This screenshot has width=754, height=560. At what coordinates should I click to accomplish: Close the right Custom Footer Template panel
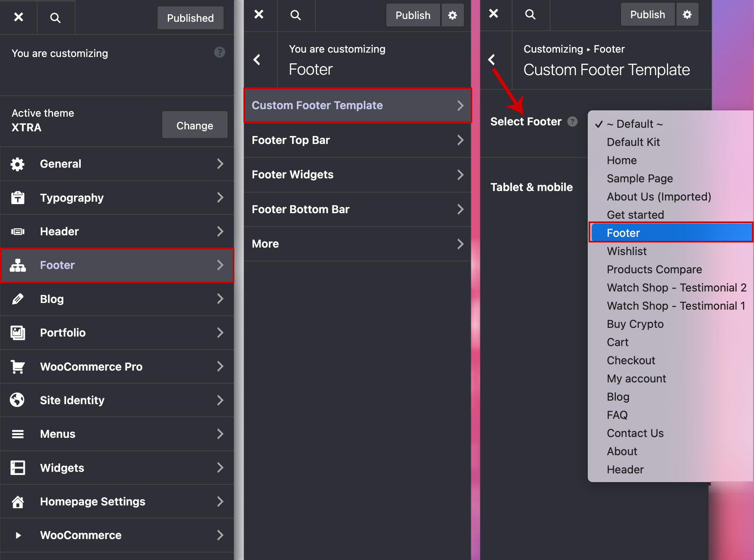pyautogui.click(x=494, y=14)
